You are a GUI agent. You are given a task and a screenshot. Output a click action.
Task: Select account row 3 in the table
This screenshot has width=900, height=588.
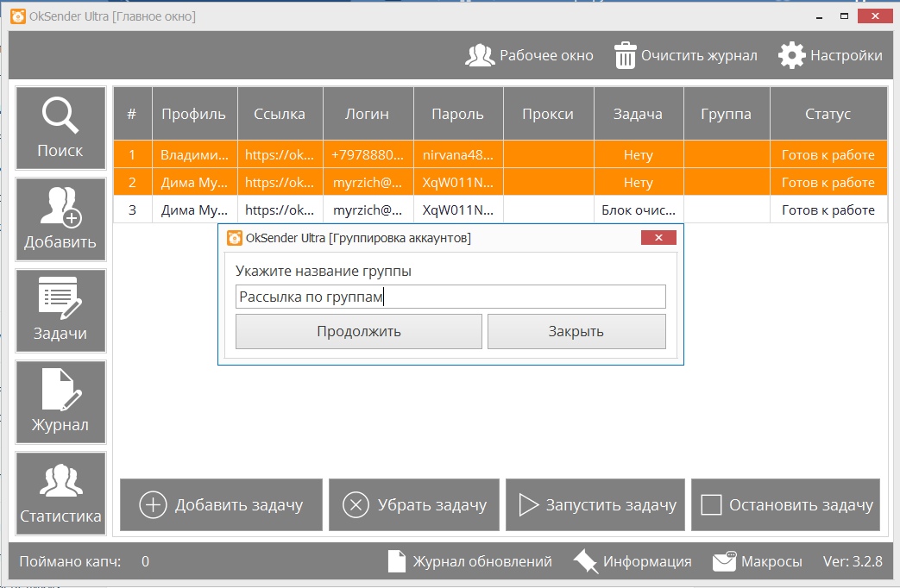132,210
